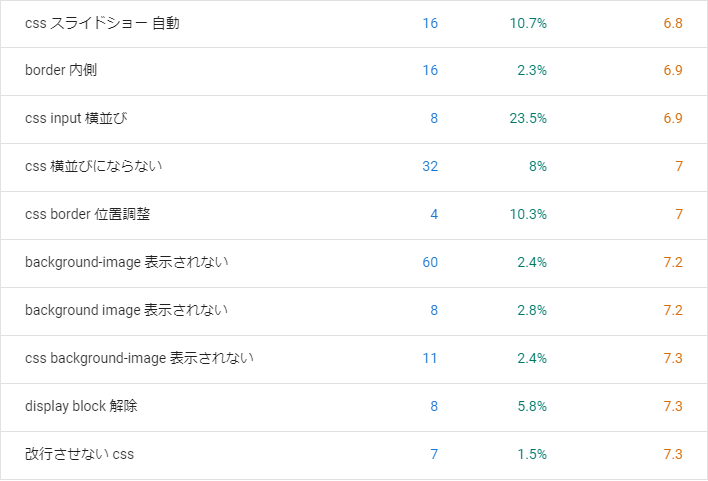
Task: Click the 2.8% CTR value
Action: click(532, 310)
